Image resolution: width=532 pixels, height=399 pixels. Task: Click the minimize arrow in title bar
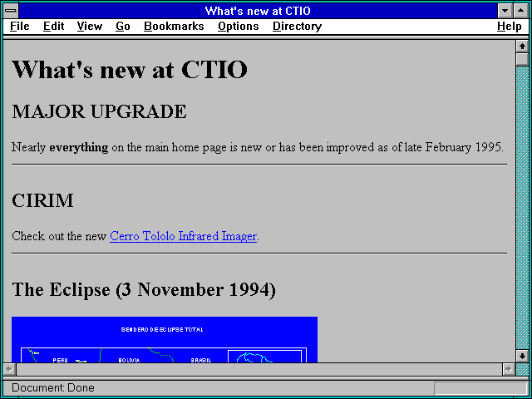505,11
